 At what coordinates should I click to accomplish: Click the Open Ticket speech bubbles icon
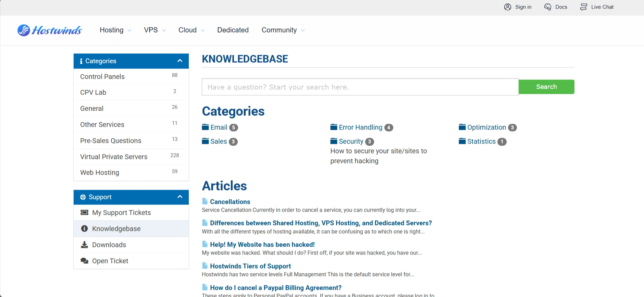[x=84, y=261]
